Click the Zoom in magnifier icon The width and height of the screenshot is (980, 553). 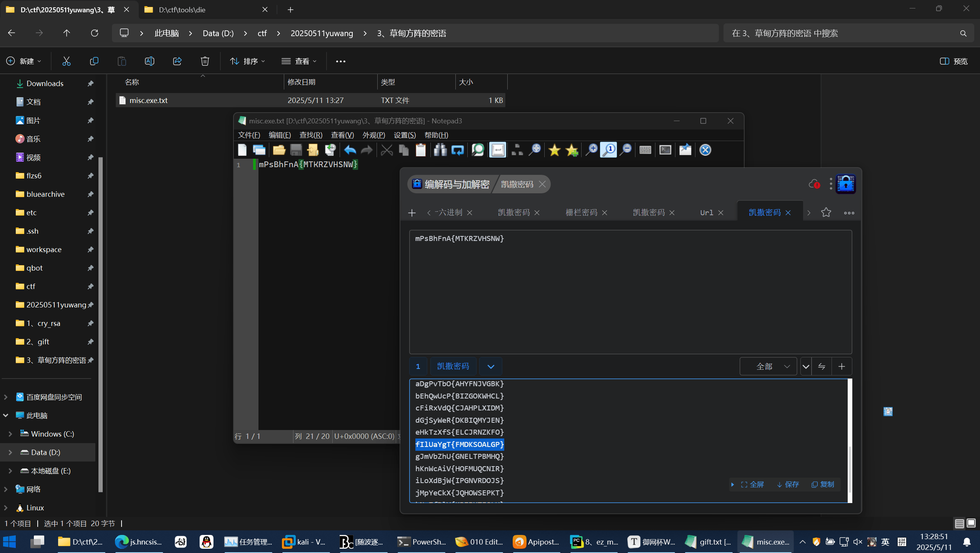[x=591, y=150]
